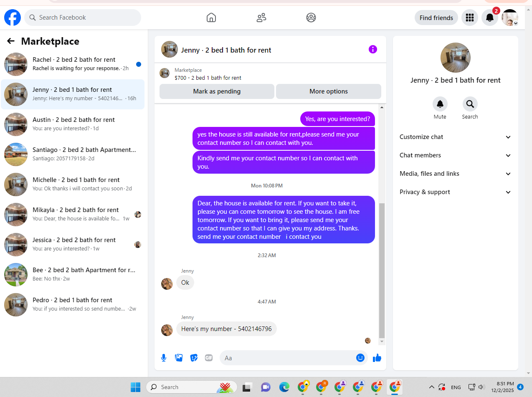This screenshot has width=532, height=397.
Task: Open the chat app icon on taskbar
Action: point(266,387)
